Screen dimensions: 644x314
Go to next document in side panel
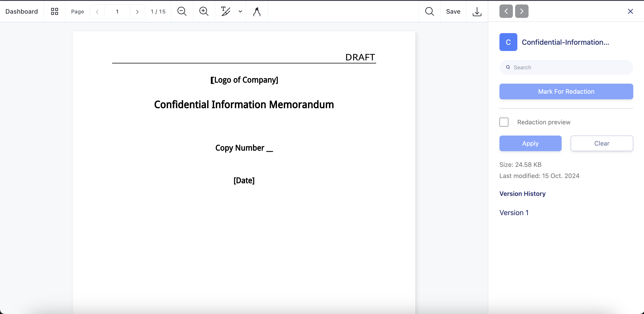tap(522, 11)
